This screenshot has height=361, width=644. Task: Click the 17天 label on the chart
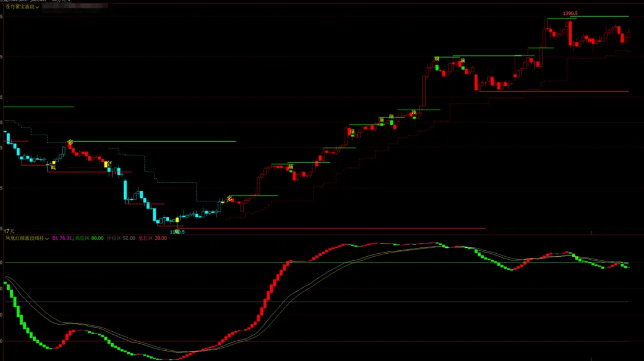(9, 231)
